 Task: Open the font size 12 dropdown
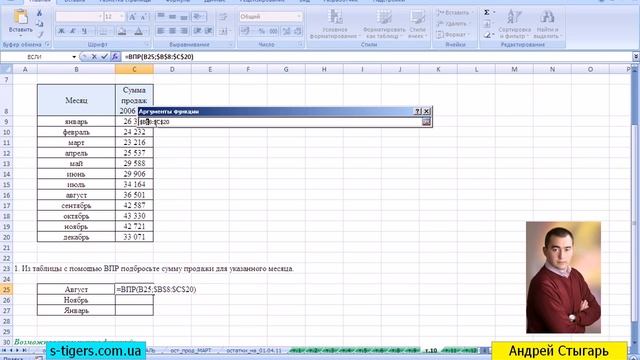coord(122,17)
